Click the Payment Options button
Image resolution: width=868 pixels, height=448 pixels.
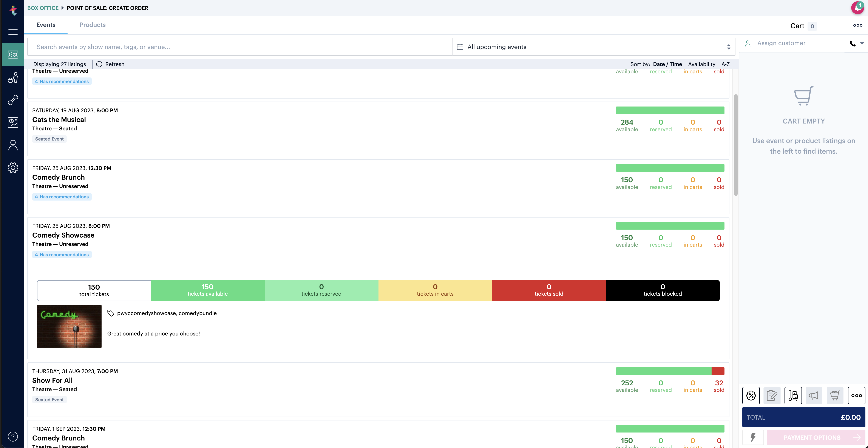[x=816, y=437]
